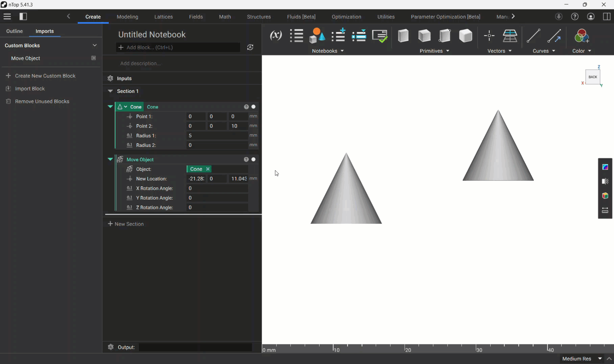The width and height of the screenshot is (614, 364).
Task: Open the Medium Res resolution dropdown
Action: [x=582, y=359]
